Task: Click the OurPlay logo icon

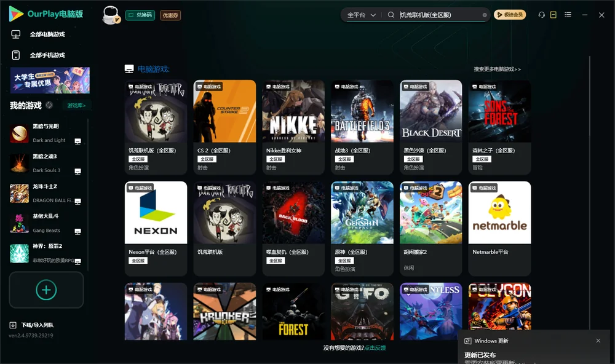Action: coord(16,14)
